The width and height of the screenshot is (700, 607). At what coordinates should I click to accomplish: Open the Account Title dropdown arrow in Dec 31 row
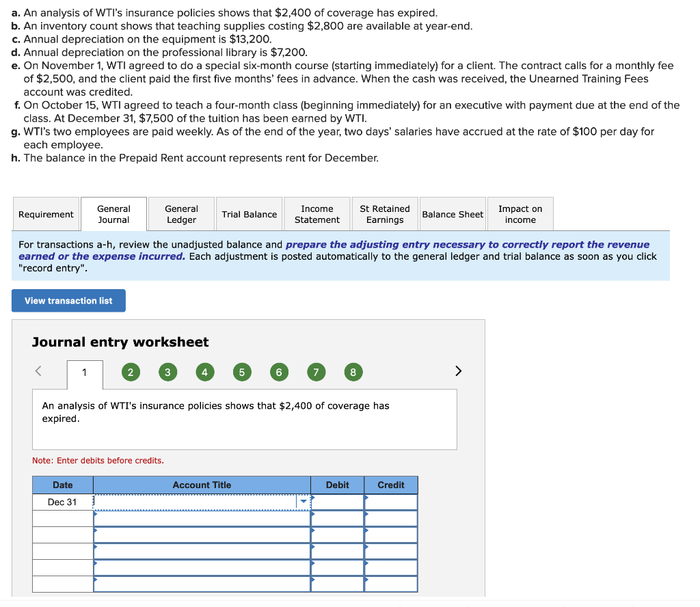pos(304,502)
